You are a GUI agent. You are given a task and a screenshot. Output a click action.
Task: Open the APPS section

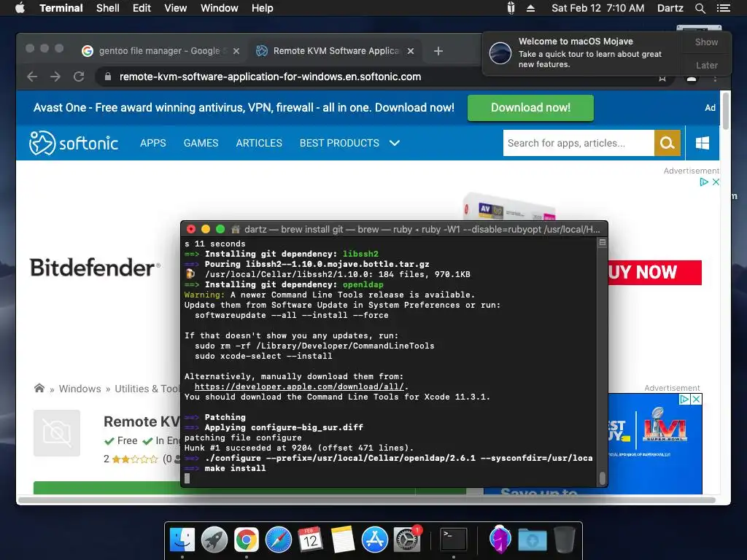[153, 143]
